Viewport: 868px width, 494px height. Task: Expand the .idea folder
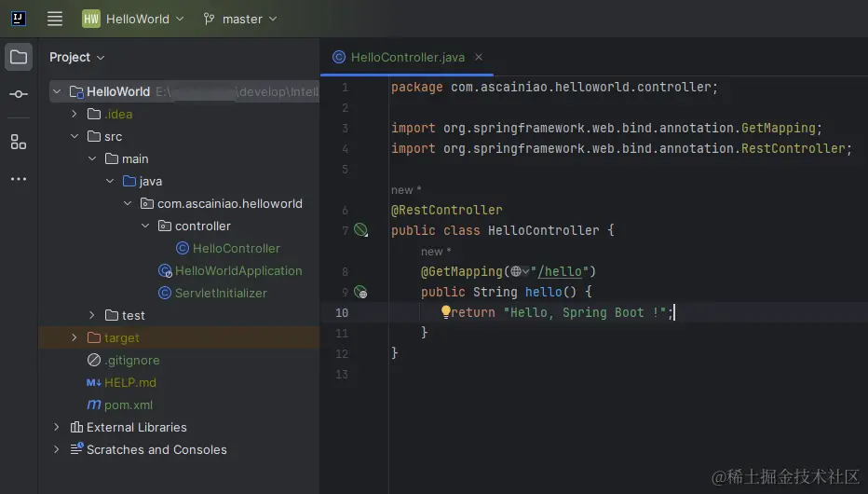[75, 114]
